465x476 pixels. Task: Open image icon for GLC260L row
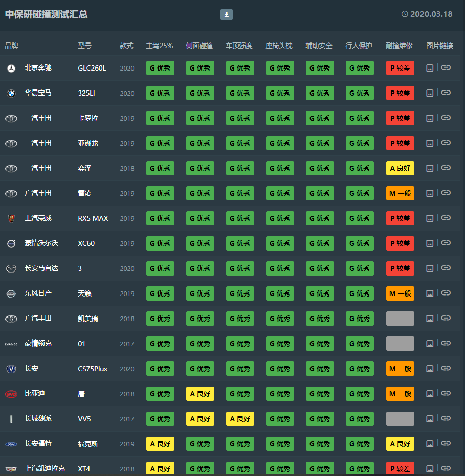coord(430,68)
